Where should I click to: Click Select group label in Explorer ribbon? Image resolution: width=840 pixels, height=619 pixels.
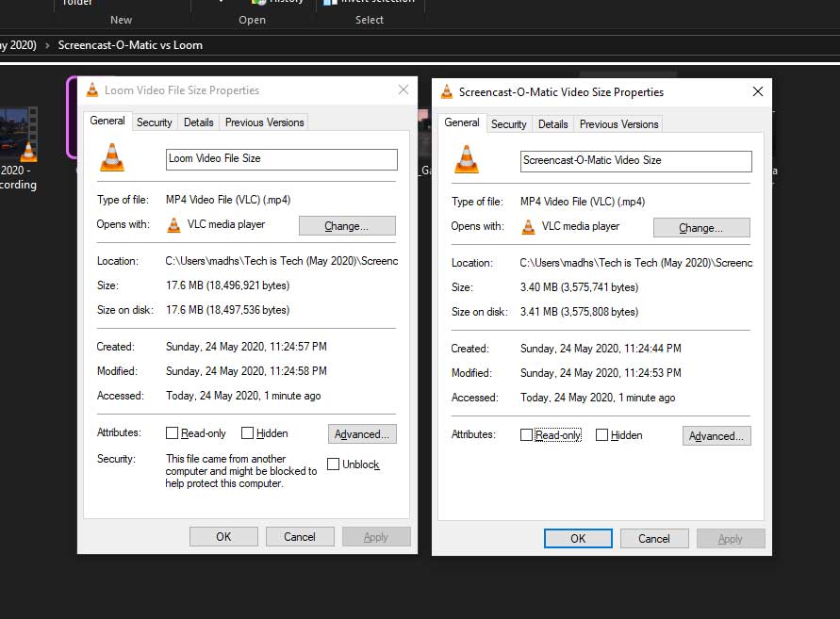(370, 20)
